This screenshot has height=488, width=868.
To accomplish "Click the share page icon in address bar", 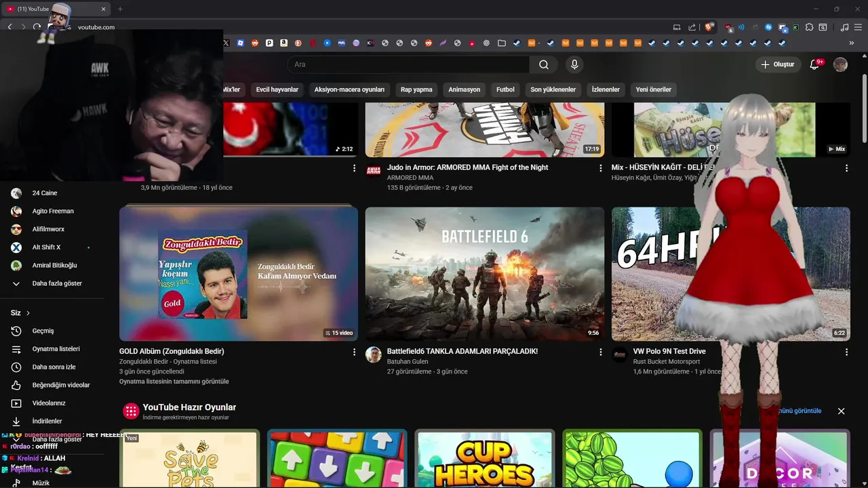I will point(692,27).
